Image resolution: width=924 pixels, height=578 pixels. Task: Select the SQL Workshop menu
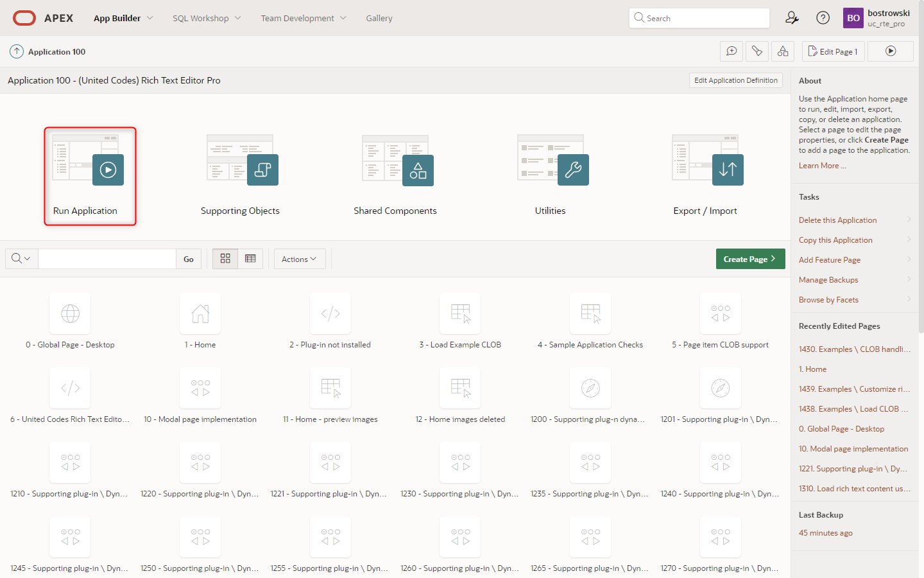pos(201,18)
